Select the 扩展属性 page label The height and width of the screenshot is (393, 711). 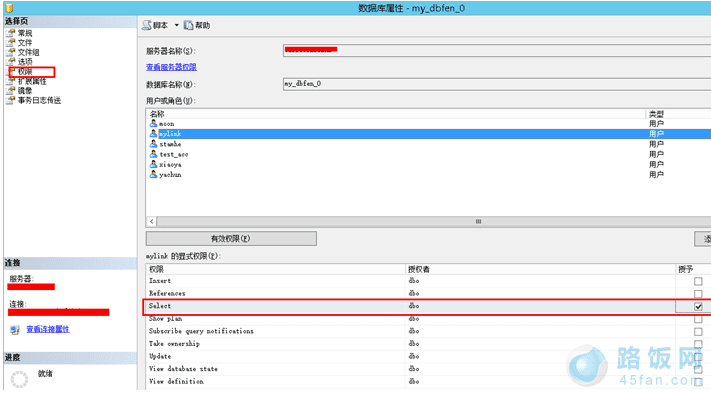tap(32, 81)
